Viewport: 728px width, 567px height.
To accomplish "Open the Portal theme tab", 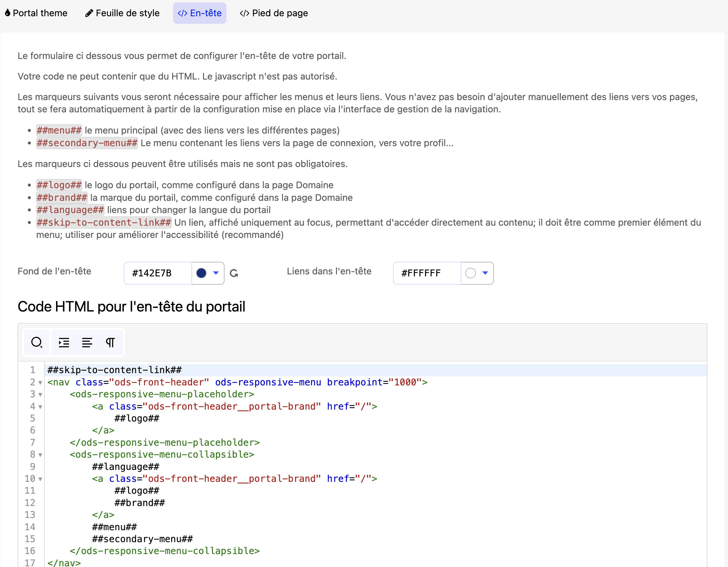I will [x=37, y=13].
